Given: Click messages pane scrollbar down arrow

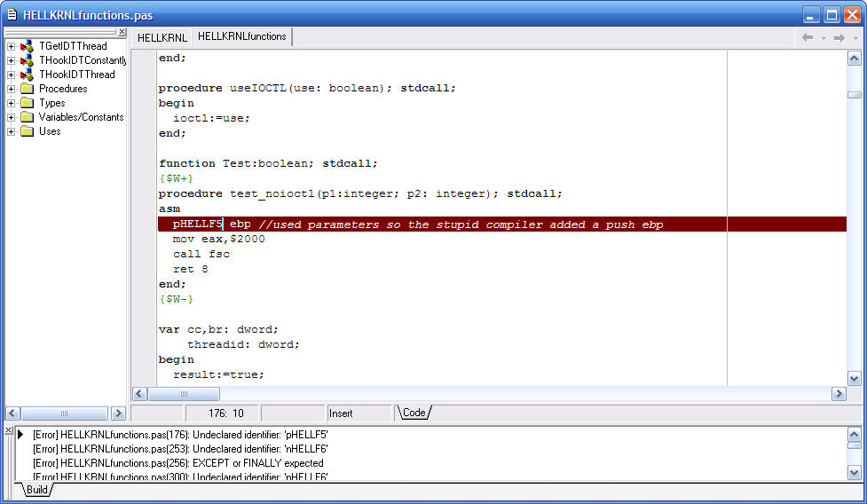Looking at the screenshot, I should coord(854,473).
